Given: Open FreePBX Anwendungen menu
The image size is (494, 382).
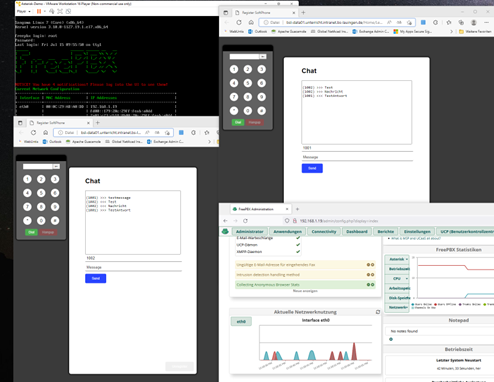Looking at the screenshot, I should click(x=287, y=232).
